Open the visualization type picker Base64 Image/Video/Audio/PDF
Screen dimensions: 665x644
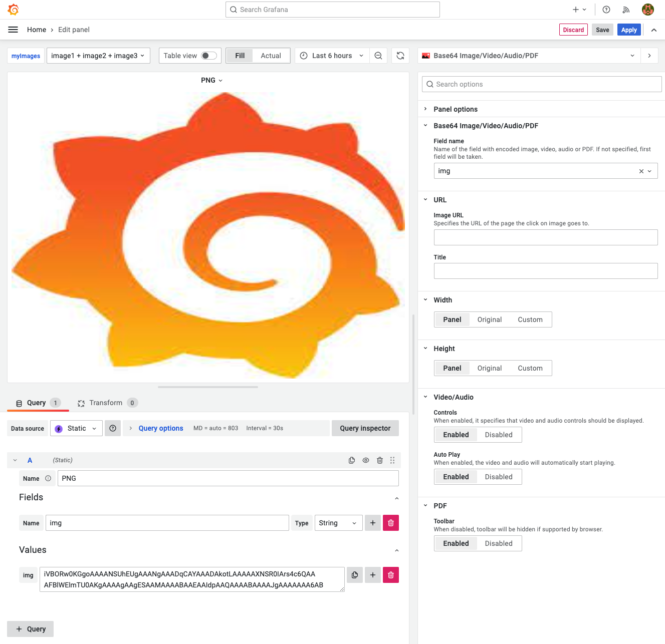coord(529,56)
